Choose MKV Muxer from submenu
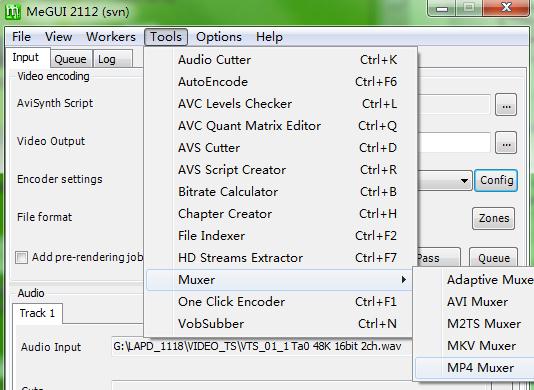This screenshot has height=390, width=534. pos(474,346)
